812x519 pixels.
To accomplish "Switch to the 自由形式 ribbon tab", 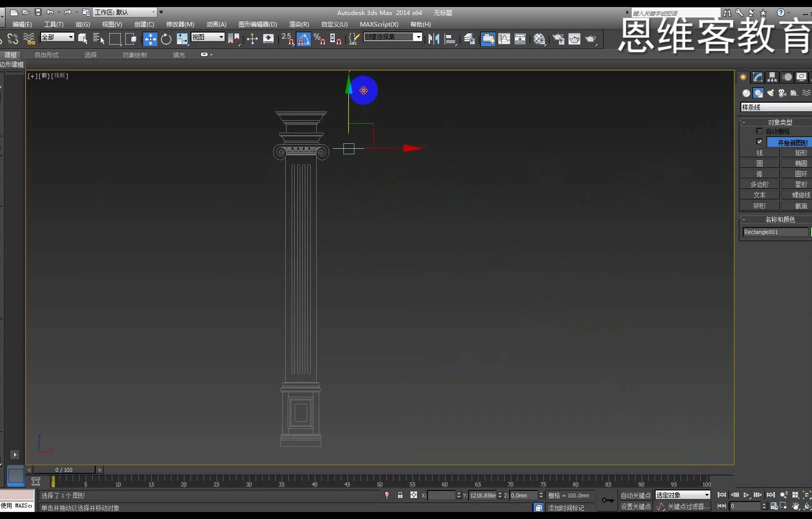I will (47, 55).
